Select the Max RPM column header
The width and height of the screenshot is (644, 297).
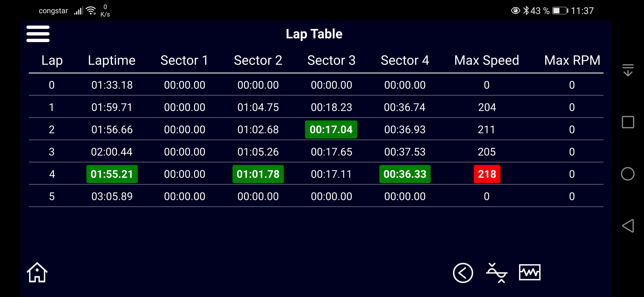point(572,60)
